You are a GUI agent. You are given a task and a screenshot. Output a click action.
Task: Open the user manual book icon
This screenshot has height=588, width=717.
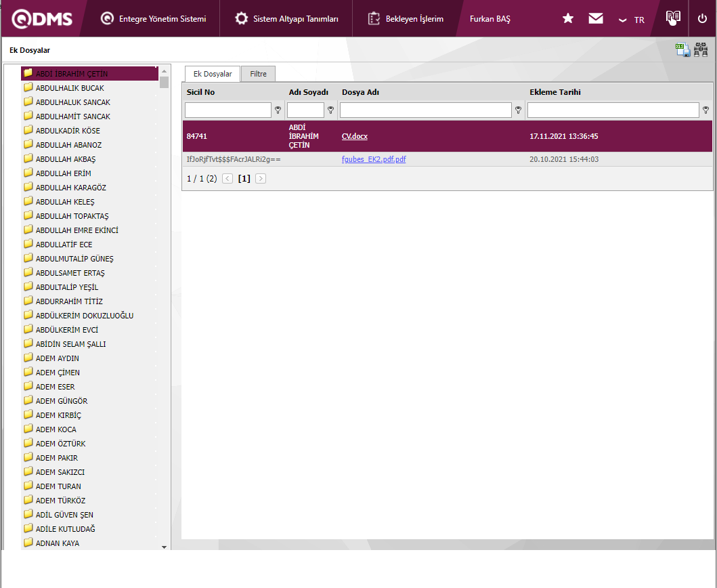click(672, 18)
